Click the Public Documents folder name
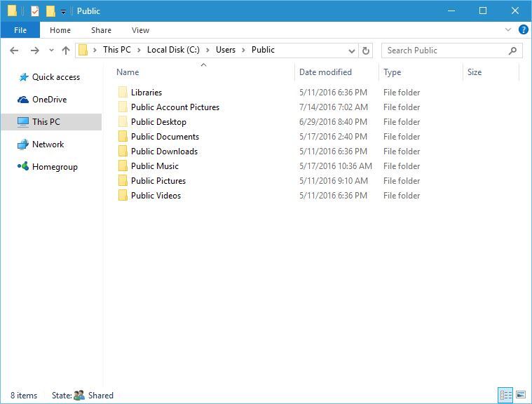 point(165,137)
